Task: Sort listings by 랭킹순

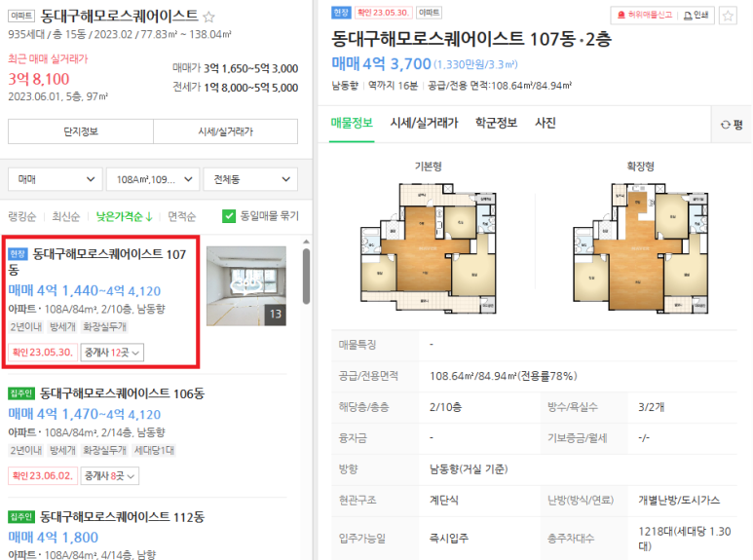Action: pyautogui.click(x=22, y=216)
